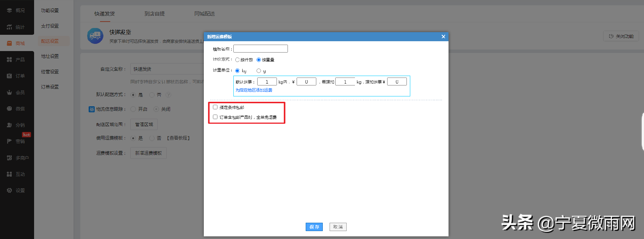Click the 保存 save button
Screen dimensions: 644x239
[314, 227]
